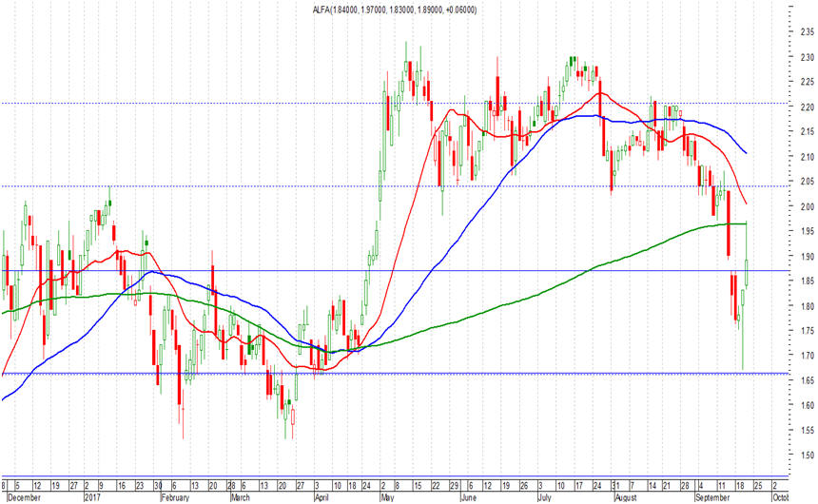Click the date tick 31 before August

616,486
